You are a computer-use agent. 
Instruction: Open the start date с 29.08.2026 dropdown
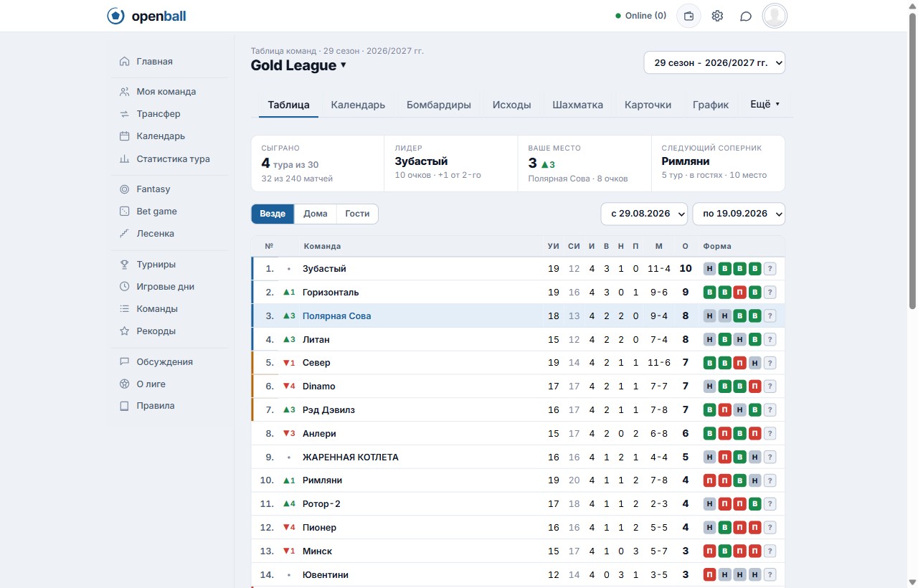pos(644,214)
